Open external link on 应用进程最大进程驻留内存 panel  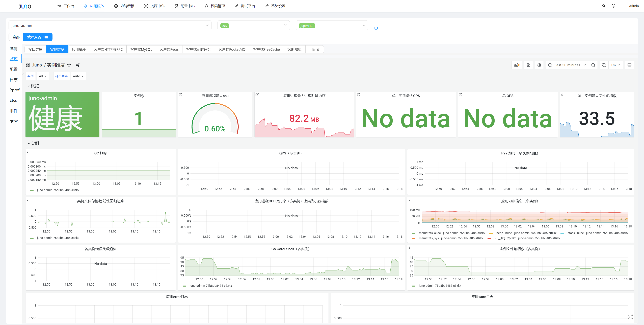coord(257,95)
